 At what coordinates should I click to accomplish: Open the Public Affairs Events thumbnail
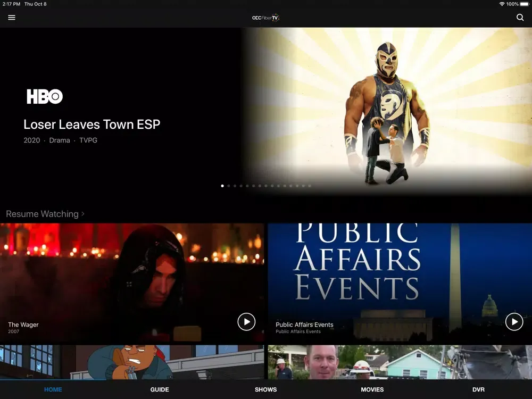(x=400, y=282)
